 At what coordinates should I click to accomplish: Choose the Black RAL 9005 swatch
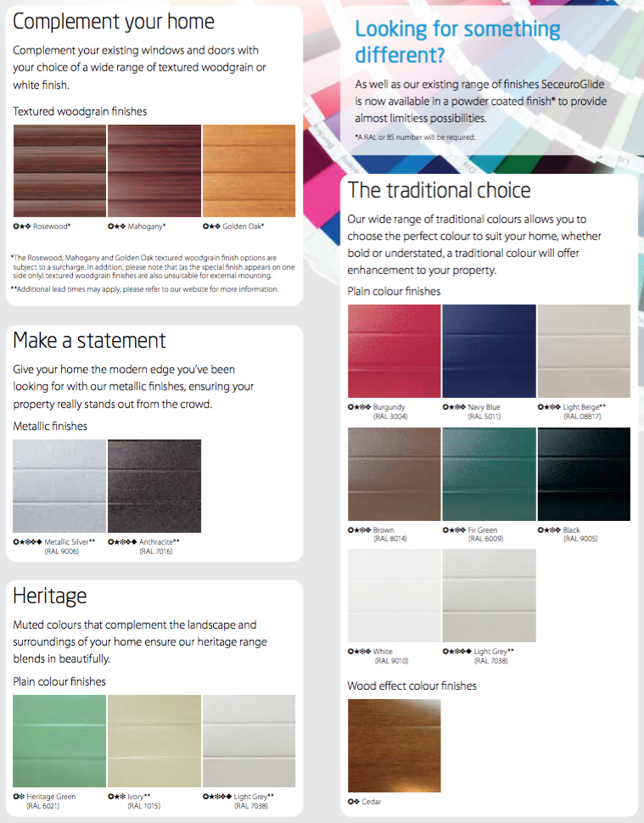pyautogui.click(x=584, y=474)
